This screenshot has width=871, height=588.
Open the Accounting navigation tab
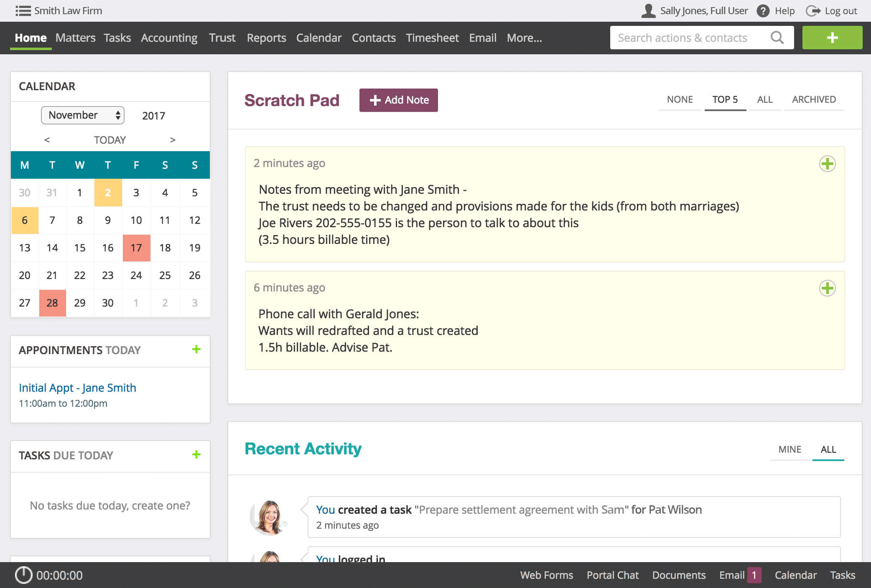(x=169, y=38)
